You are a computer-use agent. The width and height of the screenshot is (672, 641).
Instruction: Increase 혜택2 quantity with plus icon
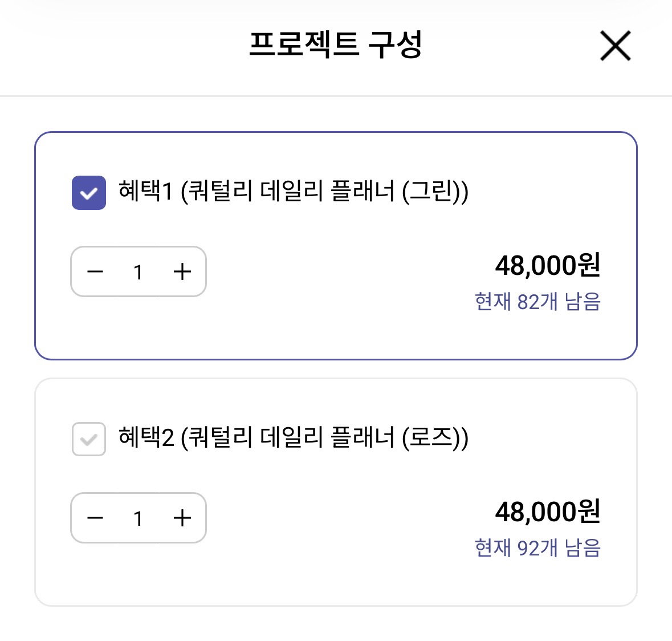coord(182,518)
